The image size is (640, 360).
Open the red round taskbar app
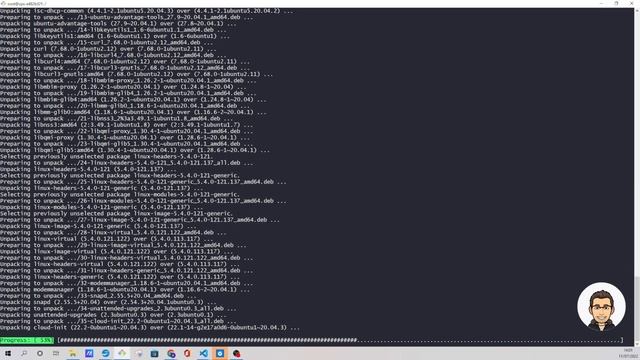pyautogui.click(x=236, y=353)
